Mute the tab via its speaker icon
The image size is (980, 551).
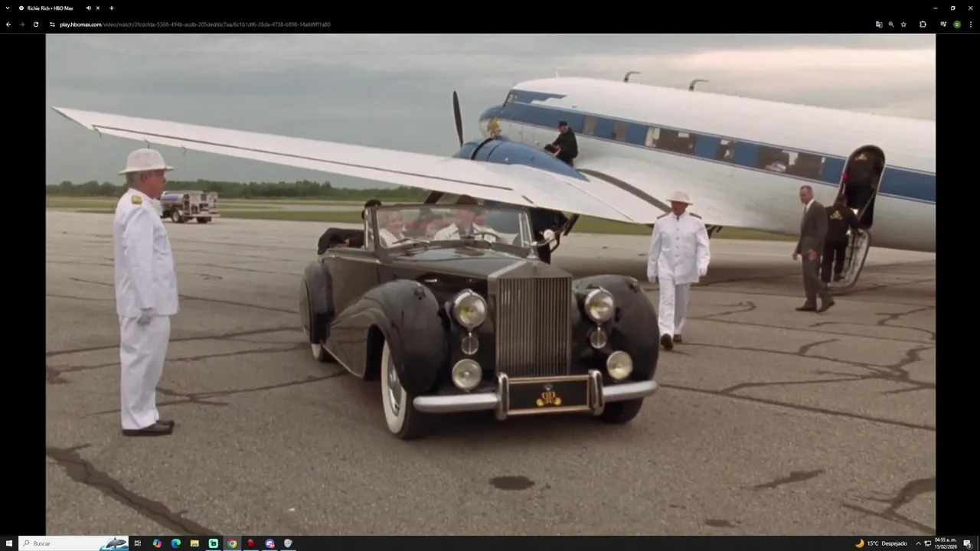(x=88, y=8)
